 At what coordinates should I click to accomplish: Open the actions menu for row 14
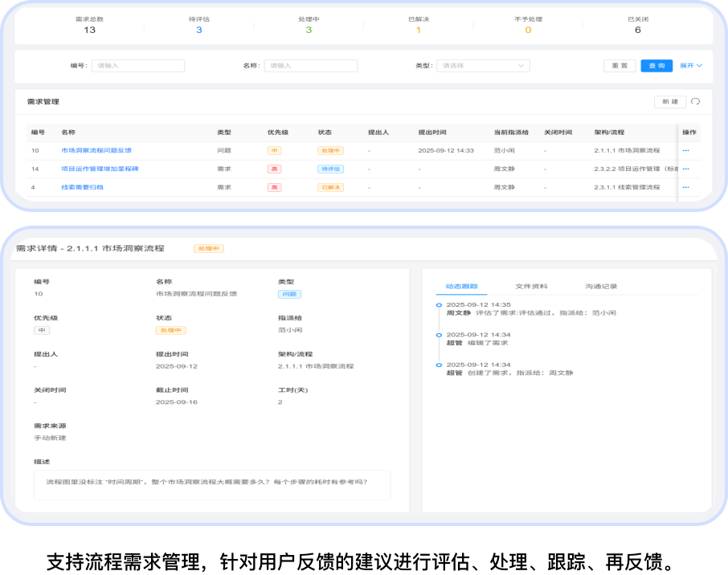[685, 169]
